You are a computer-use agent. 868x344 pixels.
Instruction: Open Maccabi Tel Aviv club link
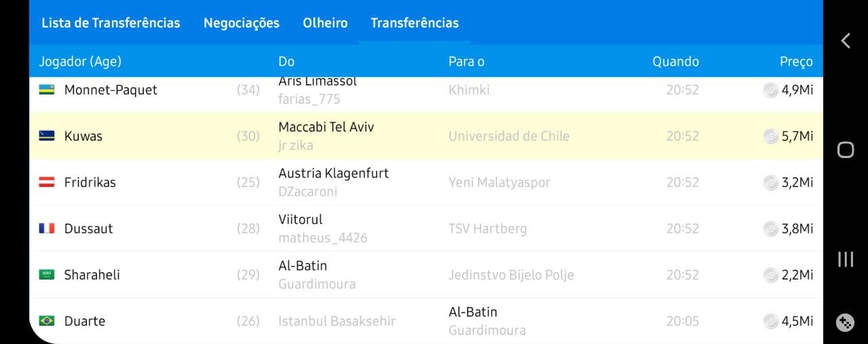point(326,128)
